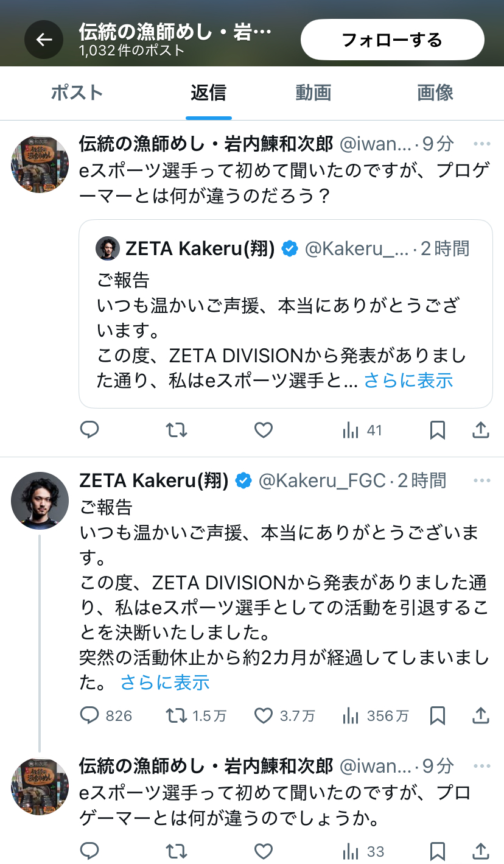Viewport: 504px width, 864px height.
Task: Bookmark the first post with 41 views
Action: click(437, 430)
